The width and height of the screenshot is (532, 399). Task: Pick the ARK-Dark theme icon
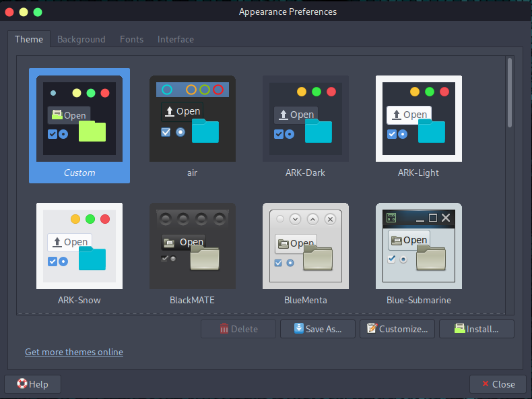tap(306, 119)
